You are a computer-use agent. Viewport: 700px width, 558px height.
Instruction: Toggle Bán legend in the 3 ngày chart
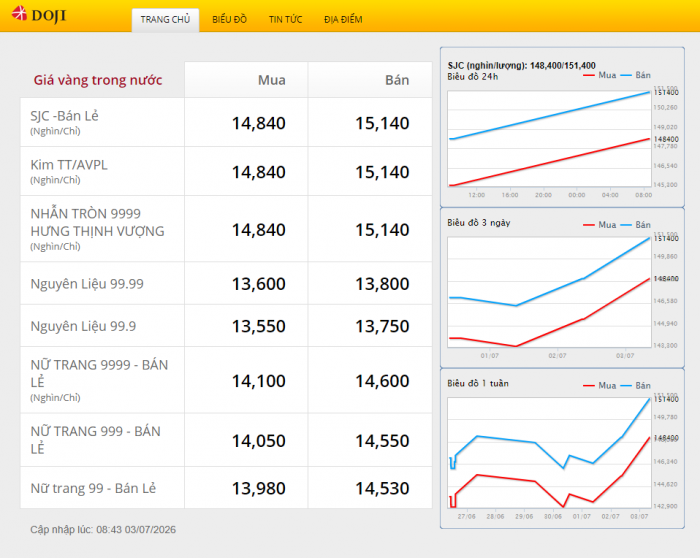(x=636, y=225)
